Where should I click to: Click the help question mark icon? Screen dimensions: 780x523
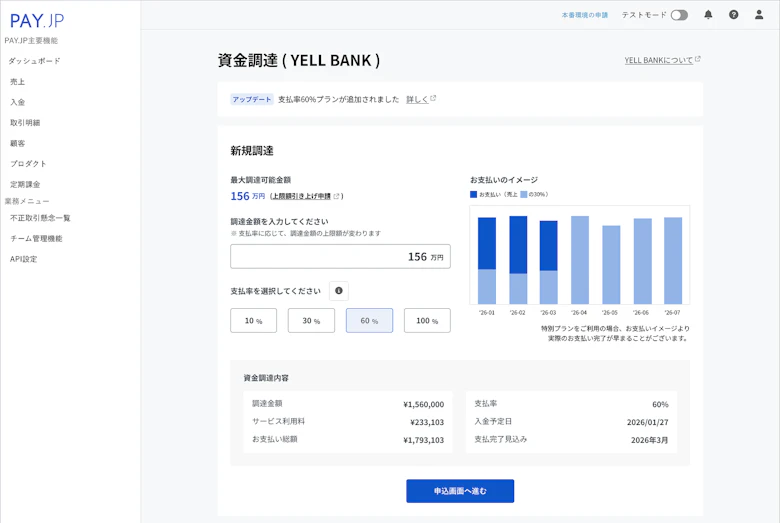coord(733,15)
